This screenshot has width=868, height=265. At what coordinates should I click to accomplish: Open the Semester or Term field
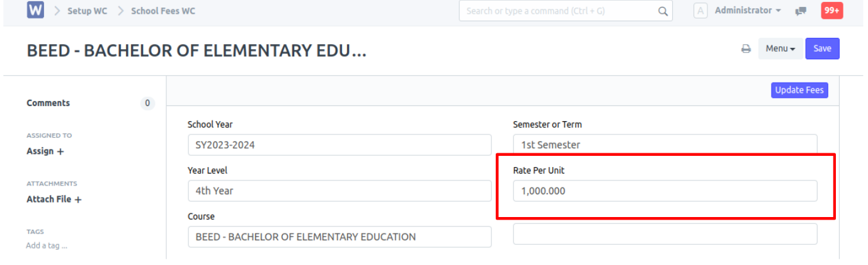point(665,144)
